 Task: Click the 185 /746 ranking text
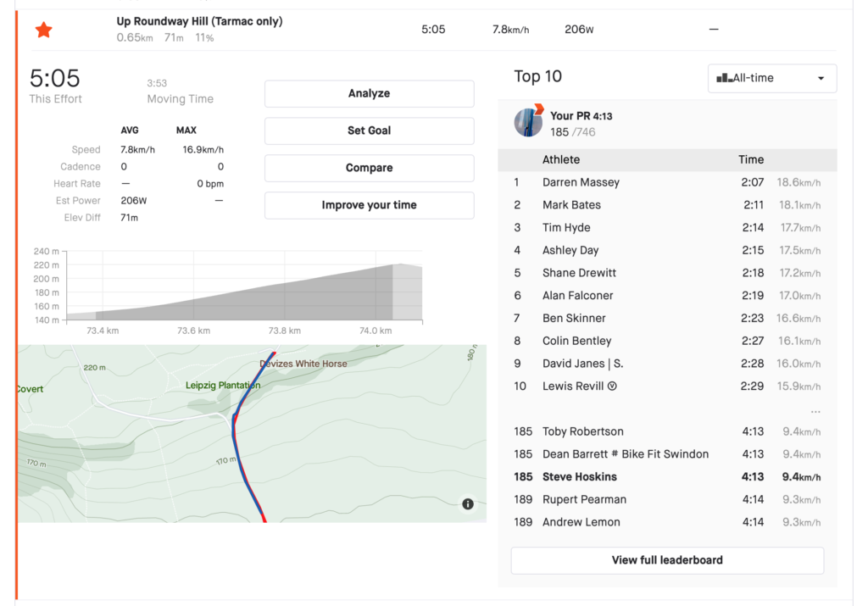[573, 132]
